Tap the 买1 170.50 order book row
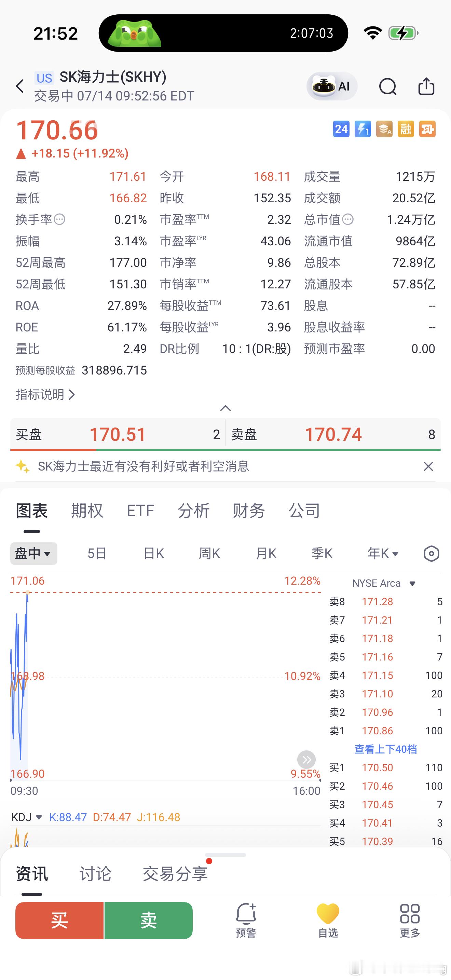The width and height of the screenshot is (451, 980). click(386, 768)
